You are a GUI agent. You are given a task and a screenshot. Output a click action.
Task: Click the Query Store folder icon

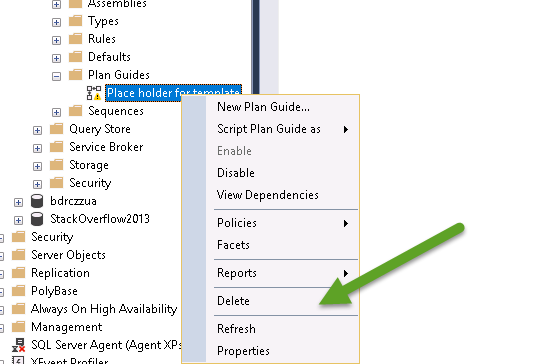tap(57, 128)
